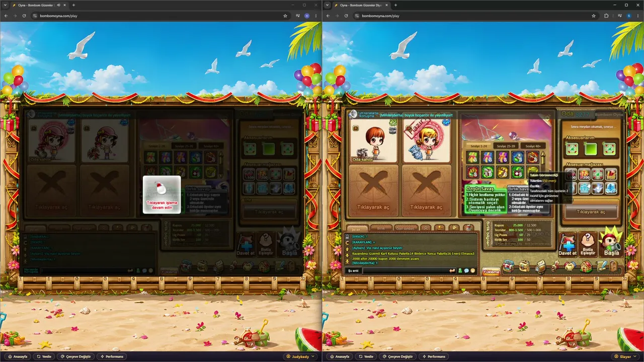
Task: Select the fifth item in first row, right game
Action: coord(532,158)
